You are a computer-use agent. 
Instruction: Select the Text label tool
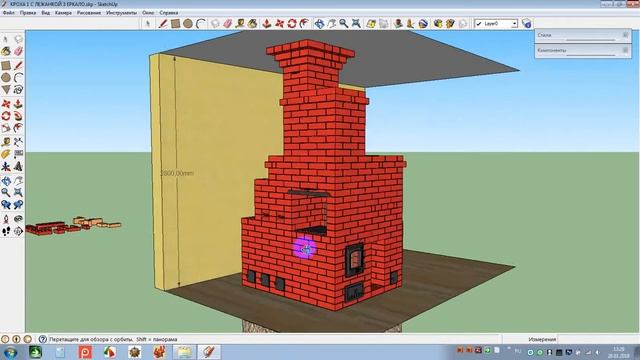click(18, 154)
